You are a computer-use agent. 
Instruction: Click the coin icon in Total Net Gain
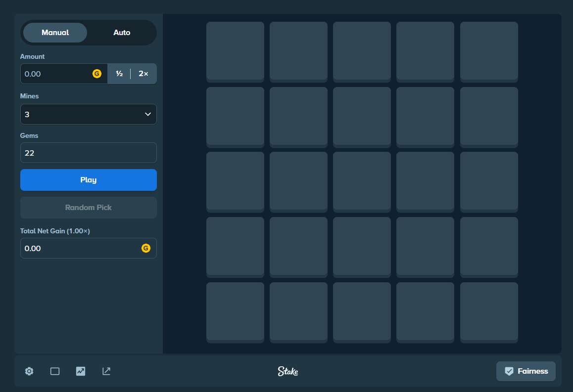coord(146,248)
